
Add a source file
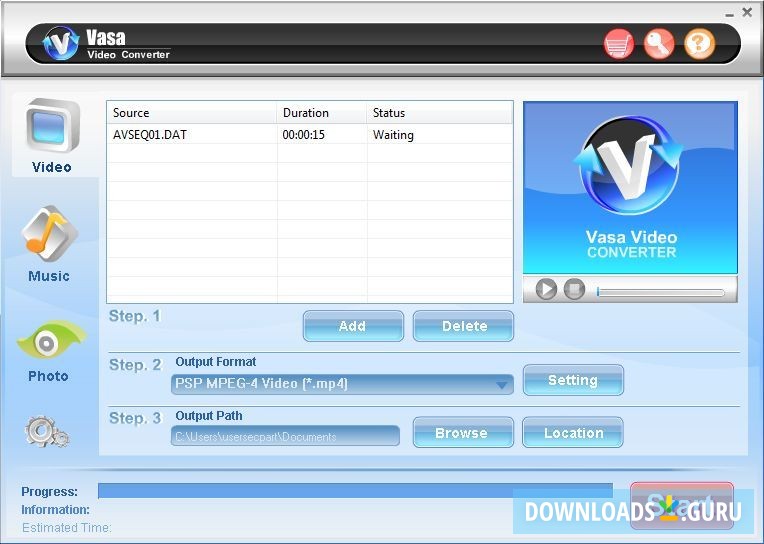353,326
